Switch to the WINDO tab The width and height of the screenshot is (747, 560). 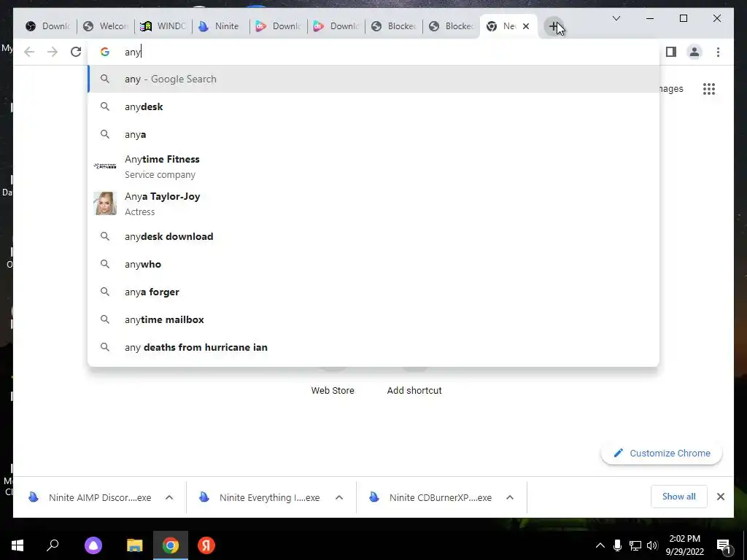click(x=163, y=26)
